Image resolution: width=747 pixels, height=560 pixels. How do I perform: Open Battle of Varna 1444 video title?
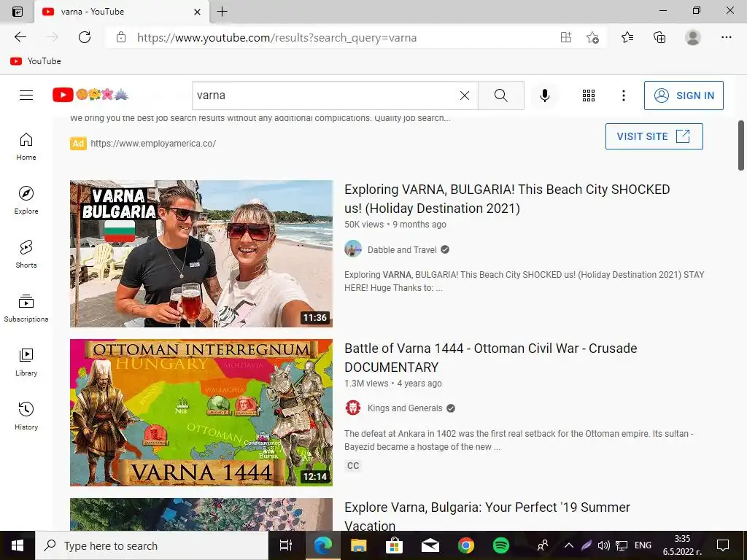click(x=491, y=357)
